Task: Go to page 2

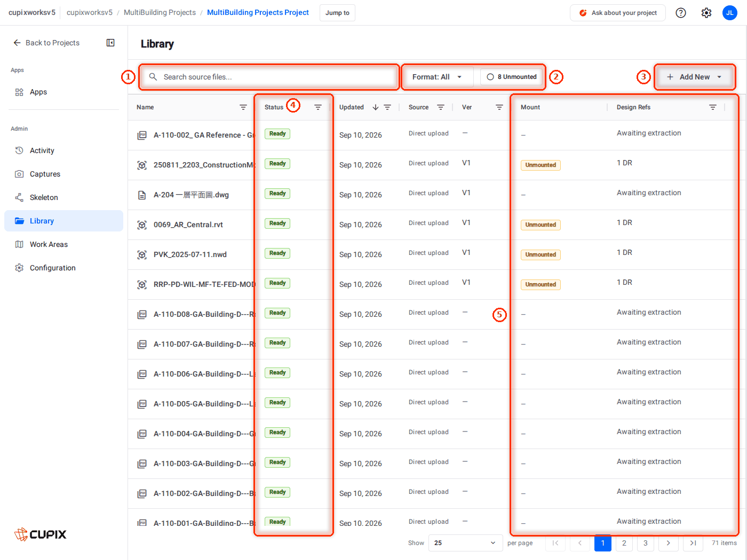Action: 624,543
